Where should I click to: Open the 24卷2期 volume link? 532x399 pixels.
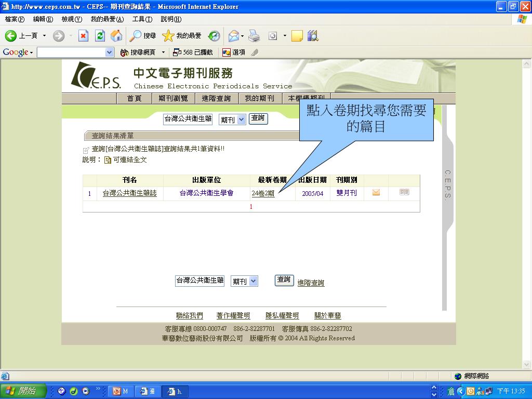pyautogui.click(x=263, y=193)
